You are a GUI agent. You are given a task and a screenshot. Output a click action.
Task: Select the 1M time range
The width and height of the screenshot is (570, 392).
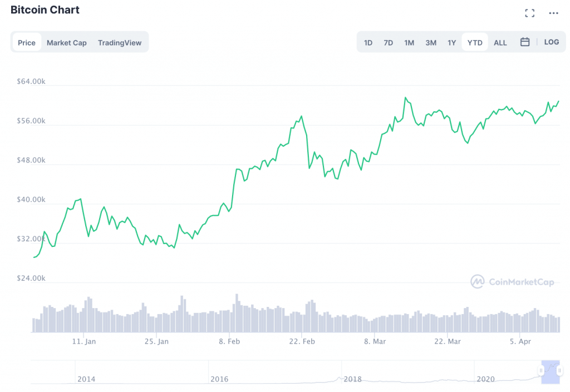click(409, 43)
